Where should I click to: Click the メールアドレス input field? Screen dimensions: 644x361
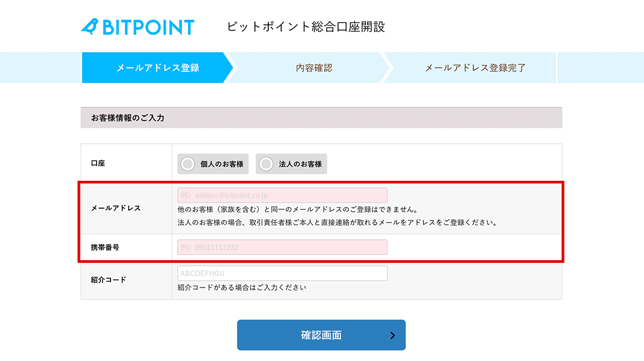tap(282, 195)
